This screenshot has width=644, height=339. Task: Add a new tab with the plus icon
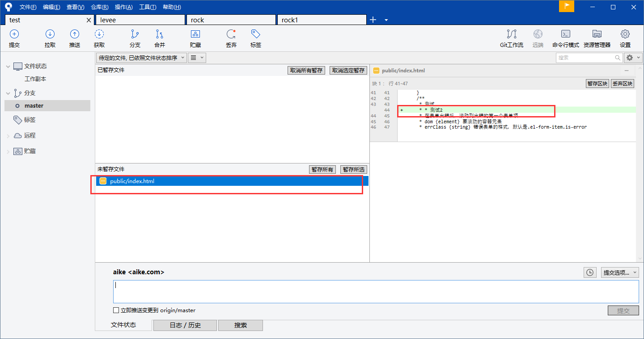coord(373,20)
